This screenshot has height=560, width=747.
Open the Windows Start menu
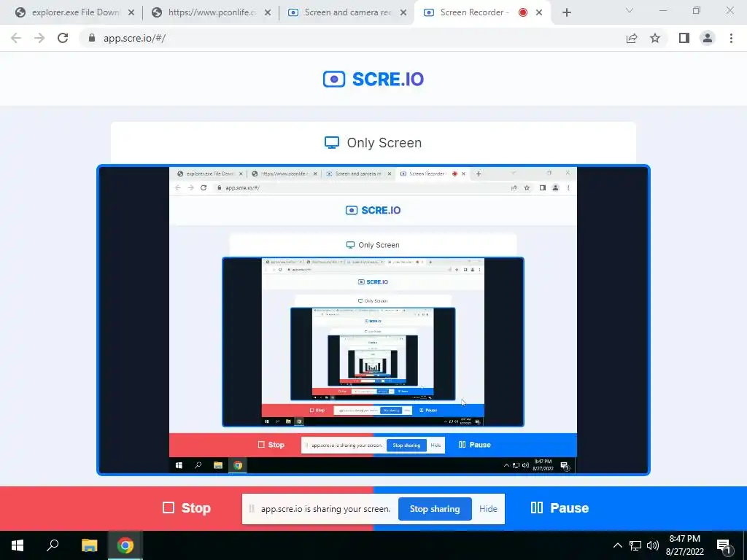[18, 545]
